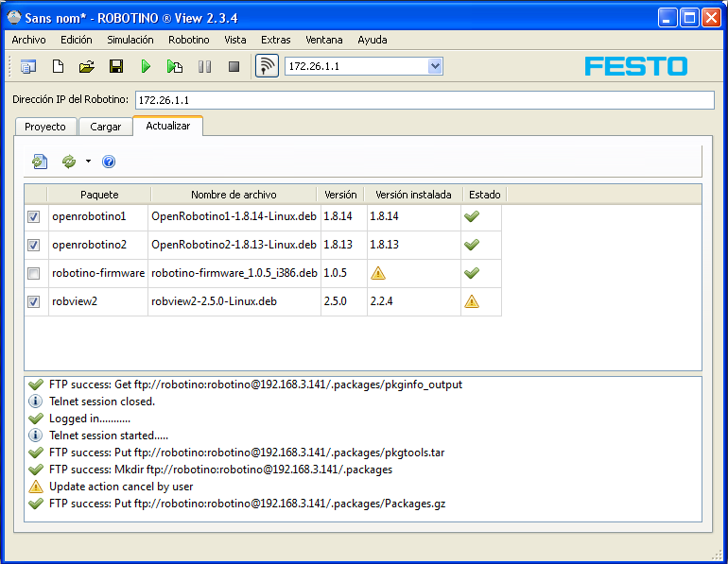Switch to the Proyecto tab

(x=45, y=127)
